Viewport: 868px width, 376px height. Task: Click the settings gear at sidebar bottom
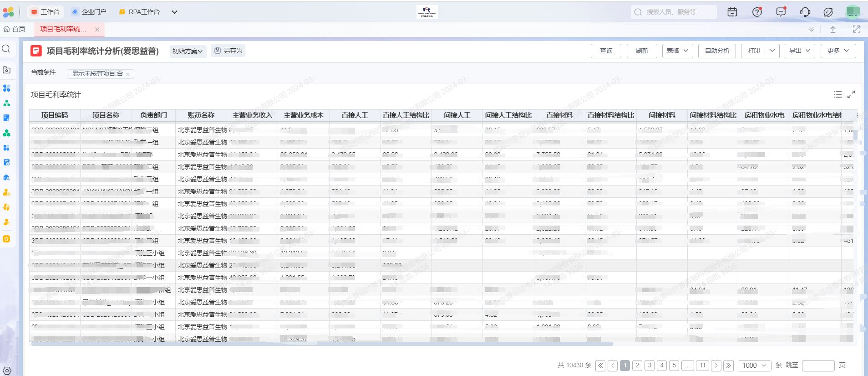pos(7,371)
